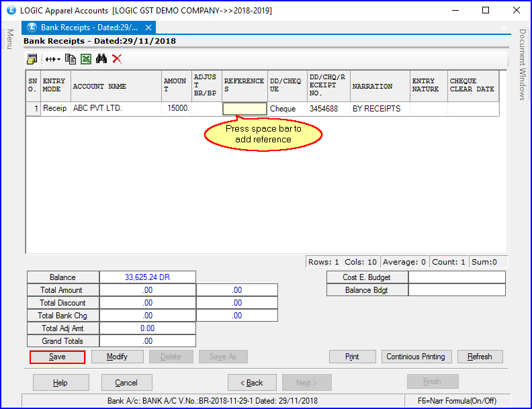Click the Bank A/c status bar text
This screenshot has height=409, width=532.
coord(213,401)
